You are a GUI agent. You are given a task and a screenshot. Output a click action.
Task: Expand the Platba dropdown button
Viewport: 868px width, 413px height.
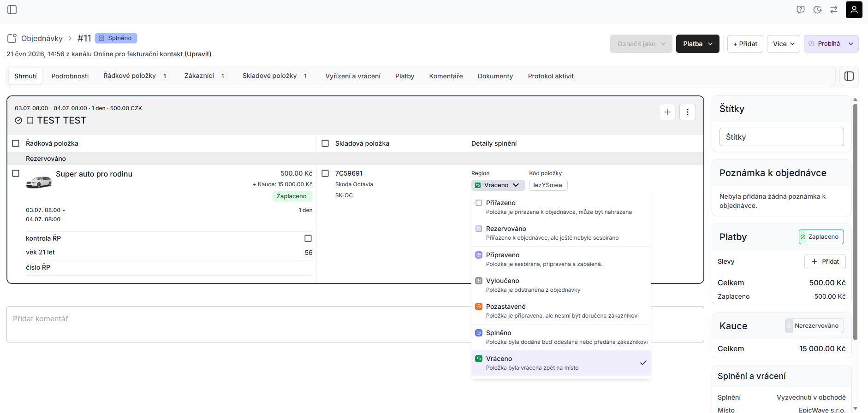point(697,44)
